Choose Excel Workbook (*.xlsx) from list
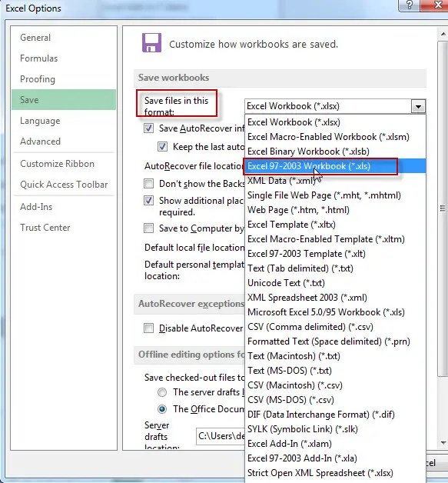Image resolution: width=448 pixels, height=483 pixels. coord(335,122)
